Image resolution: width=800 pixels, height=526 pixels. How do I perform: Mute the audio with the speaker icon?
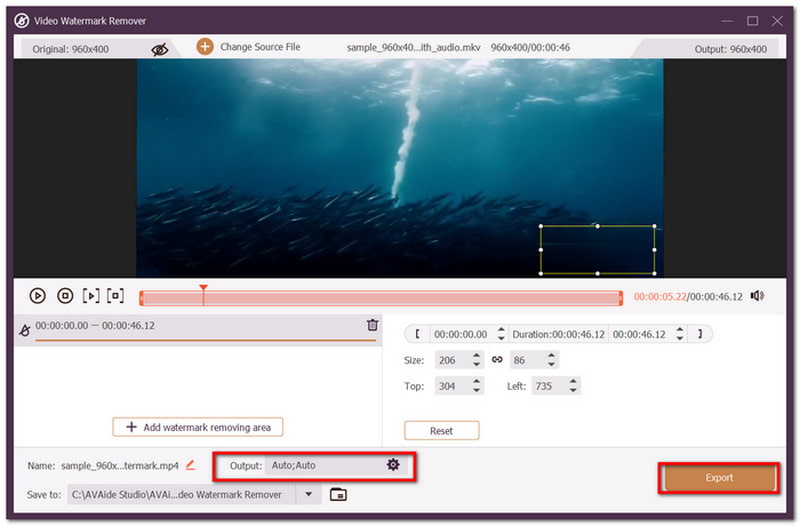pos(758,296)
